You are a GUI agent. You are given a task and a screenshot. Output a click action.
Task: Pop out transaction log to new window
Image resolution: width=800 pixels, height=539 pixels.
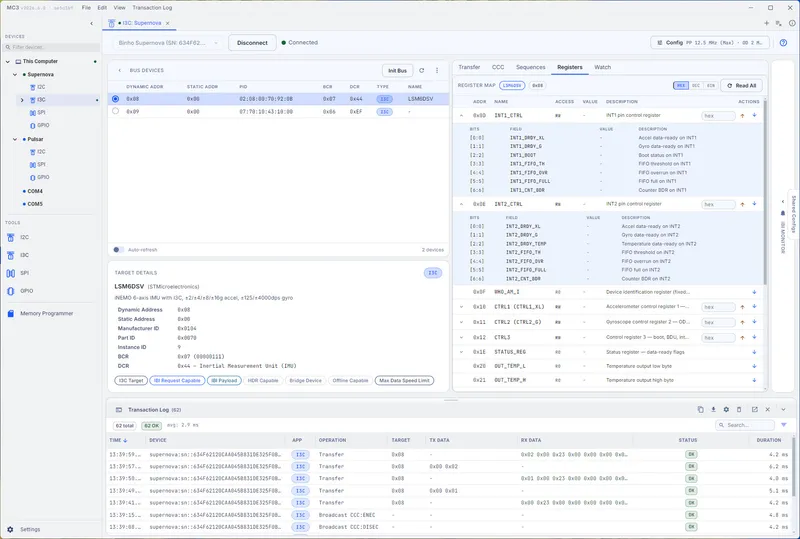[755, 409]
